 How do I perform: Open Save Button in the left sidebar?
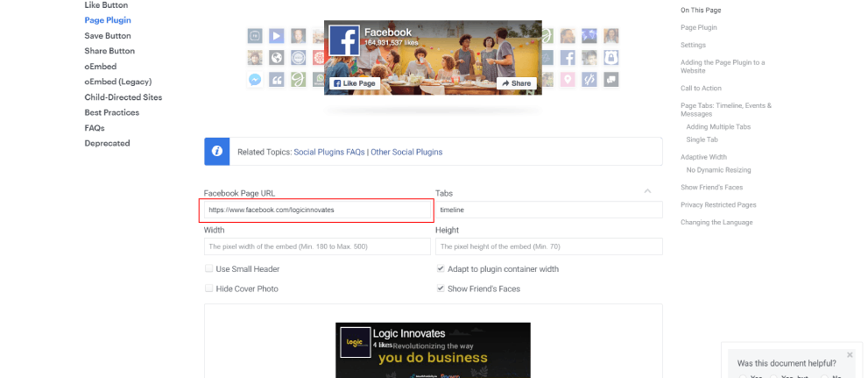pos(108,35)
